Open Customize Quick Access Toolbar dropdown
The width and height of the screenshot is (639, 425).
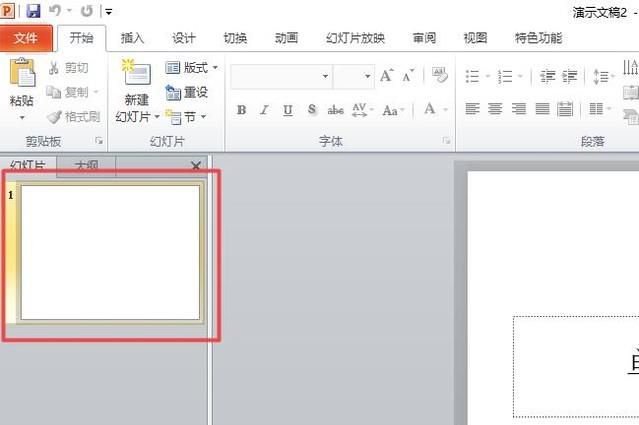point(108,11)
